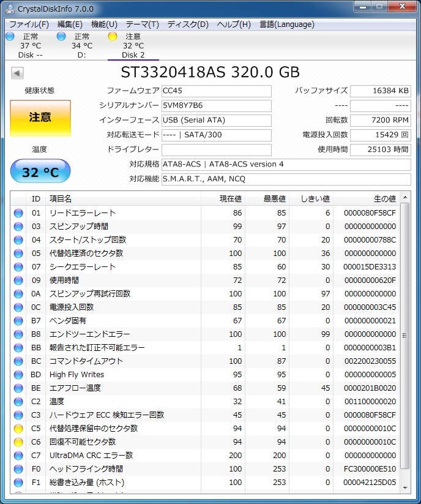
Task: Click the しきい値 column header
Action: click(x=311, y=199)
